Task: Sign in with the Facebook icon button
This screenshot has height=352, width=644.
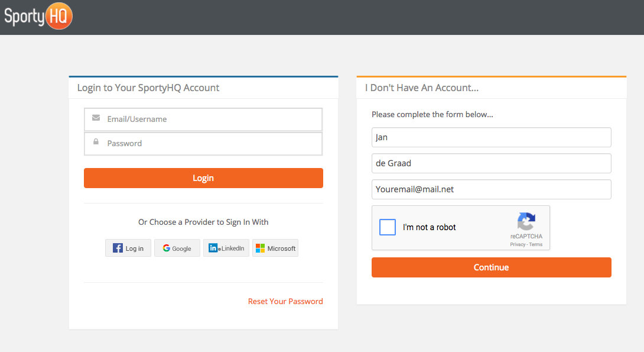Action: point(128,248)
